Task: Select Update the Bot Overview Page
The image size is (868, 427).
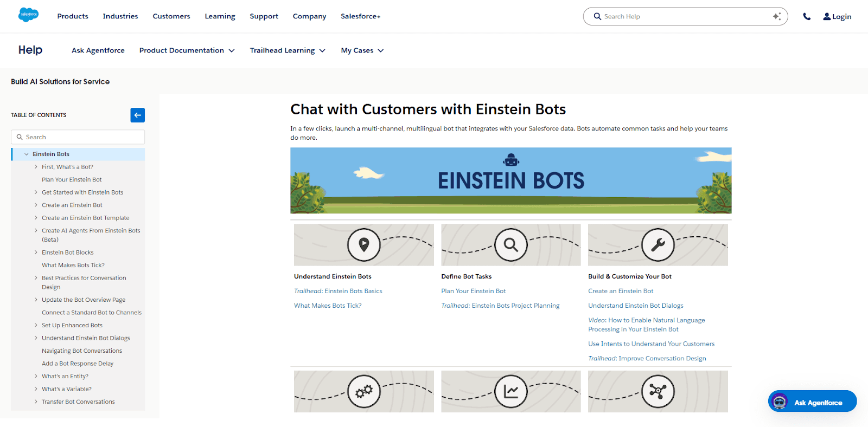Action: coord(84,300)
